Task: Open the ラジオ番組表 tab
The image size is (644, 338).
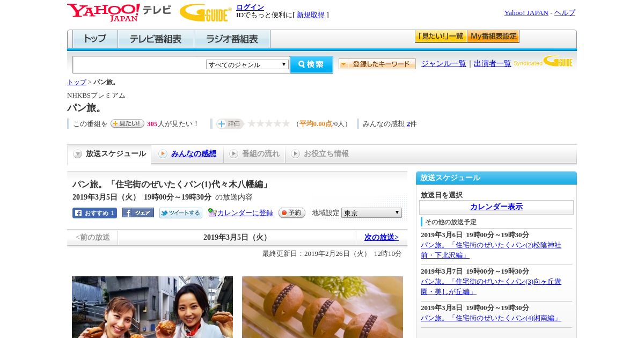Action: [x=232, y=39]
